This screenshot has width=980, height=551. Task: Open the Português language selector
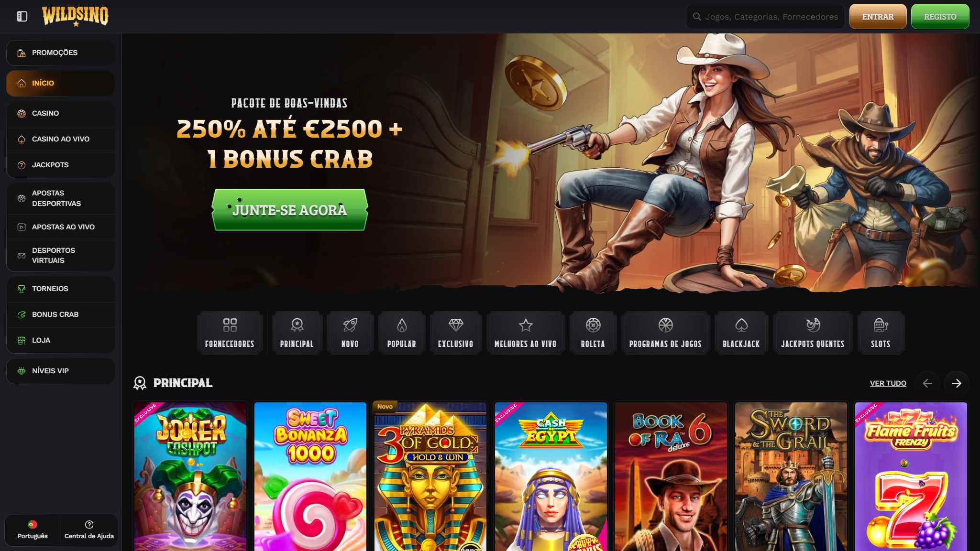(x=33, y=530)
